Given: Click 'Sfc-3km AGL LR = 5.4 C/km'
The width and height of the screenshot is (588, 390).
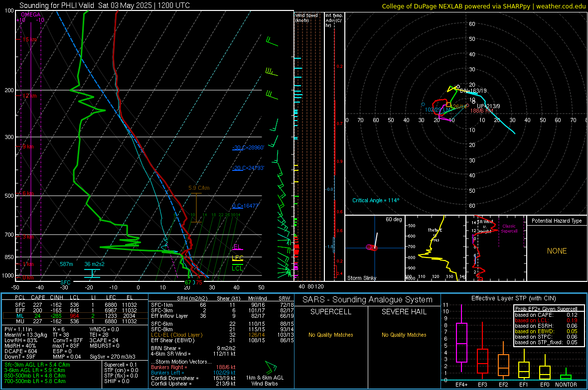Looking at the screenshot, I should tap(37, 365).
